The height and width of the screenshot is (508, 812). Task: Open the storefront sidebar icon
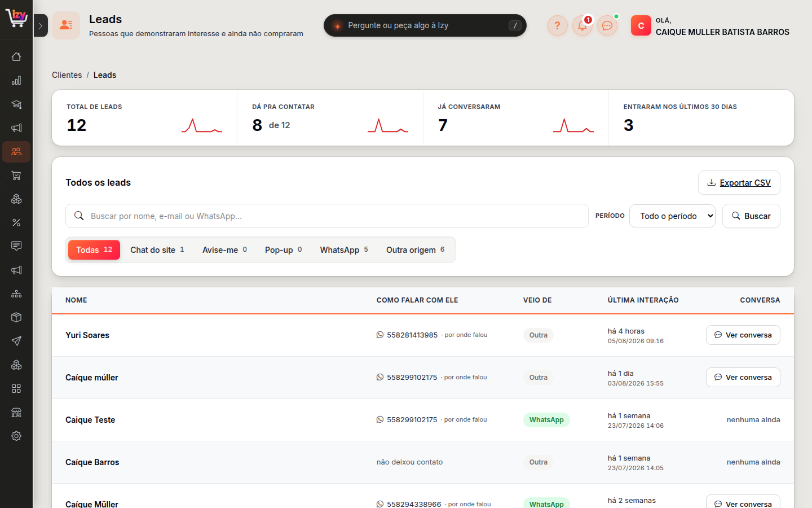tap(16, 412)
